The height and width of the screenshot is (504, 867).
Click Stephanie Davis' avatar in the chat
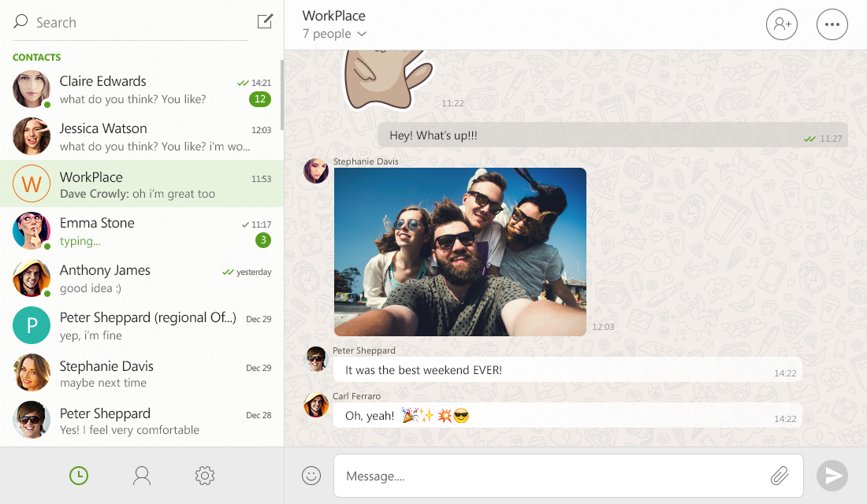pyautogui.click(x=316, y=171)
